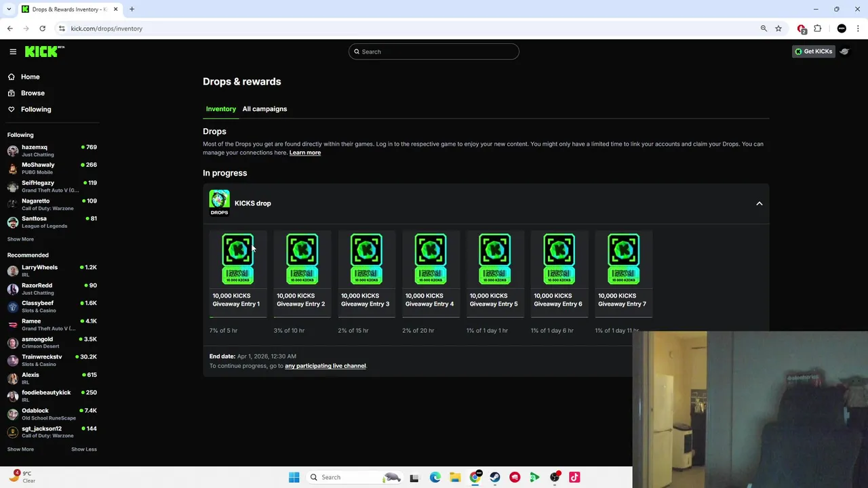Click the address bar URL

click(106, 28)
